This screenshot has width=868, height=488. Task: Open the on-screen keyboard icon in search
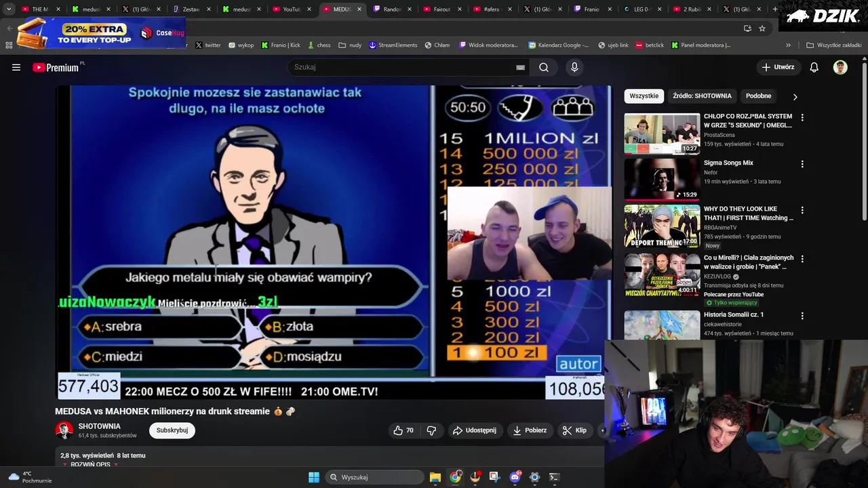coord(520,67)
